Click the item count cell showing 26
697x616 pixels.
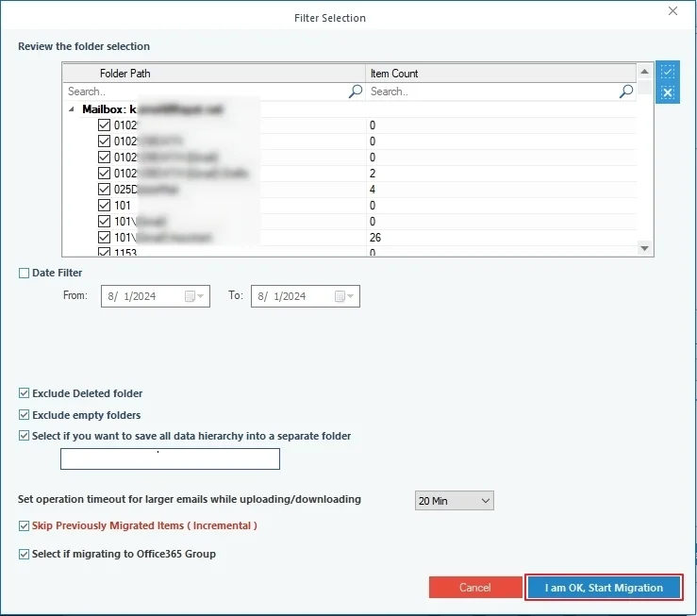(501, 238)
